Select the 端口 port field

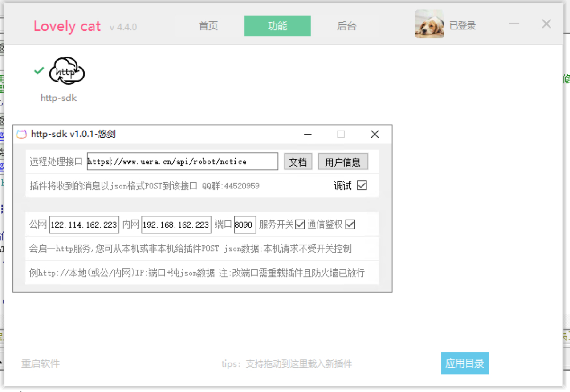point(245,225)
